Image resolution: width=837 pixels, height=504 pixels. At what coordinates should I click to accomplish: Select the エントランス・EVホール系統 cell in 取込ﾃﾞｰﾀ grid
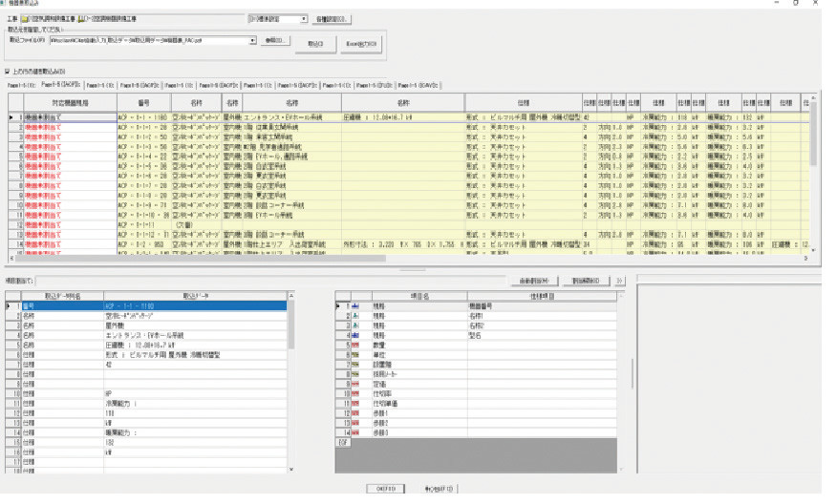click(x=195, y=335)
